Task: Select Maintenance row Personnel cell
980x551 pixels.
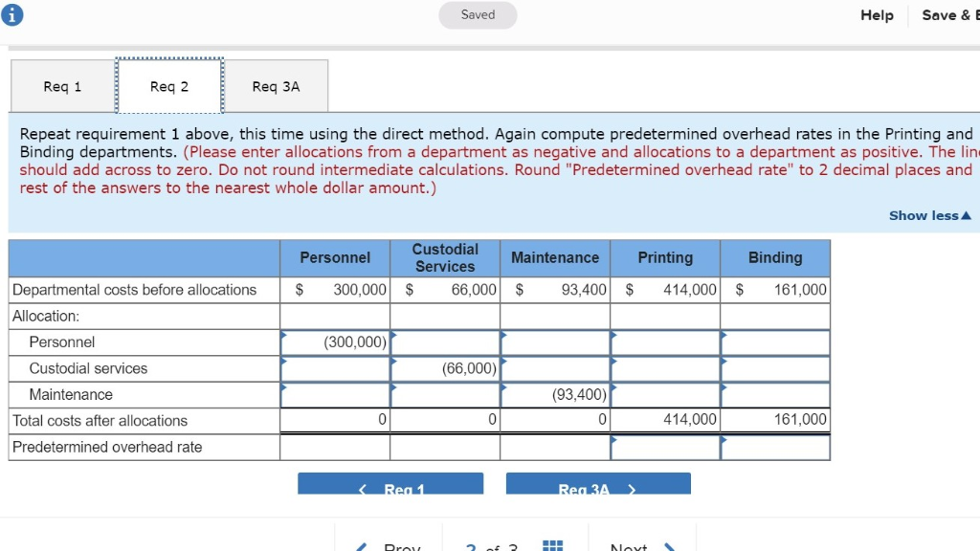Action: coord(335,395)
